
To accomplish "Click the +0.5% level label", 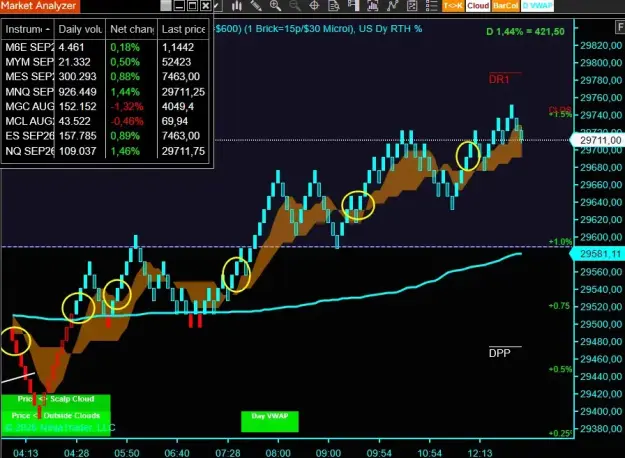I will point(560,369).
